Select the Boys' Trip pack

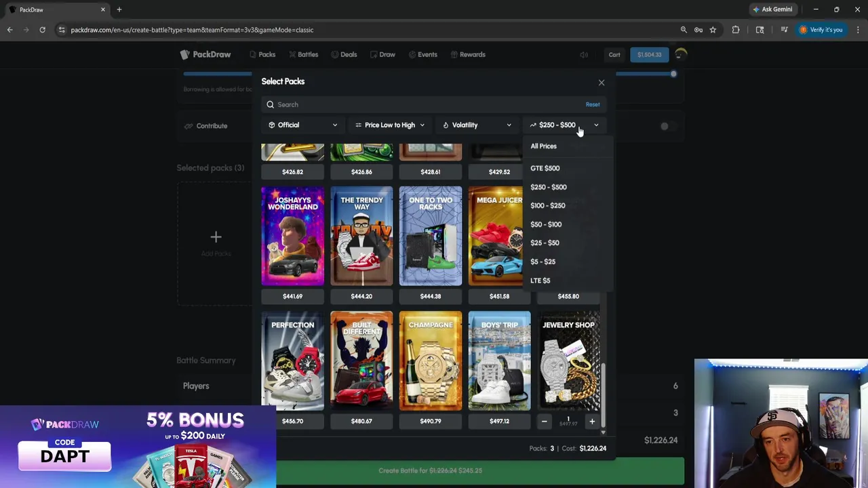500,361
